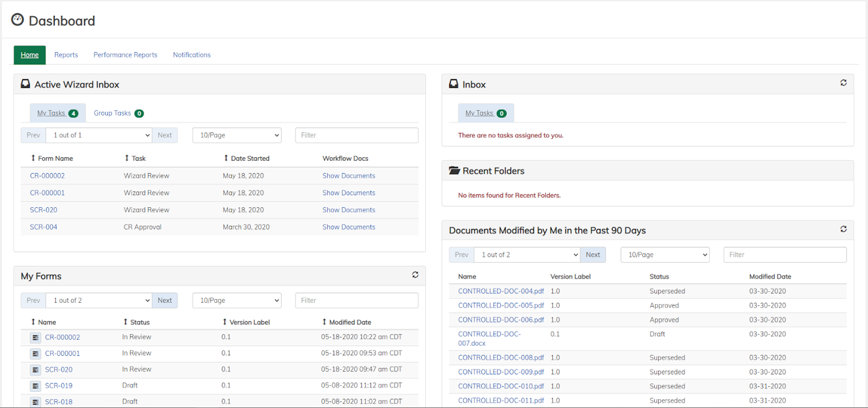Viewport: 868px width, 408px height.
Task: Click the Inbox tray icon
Action: pyautogui.click(x=453, y=84)
